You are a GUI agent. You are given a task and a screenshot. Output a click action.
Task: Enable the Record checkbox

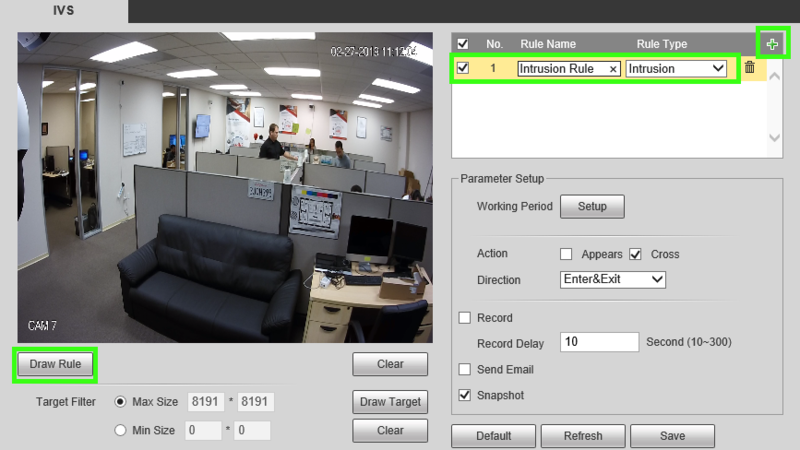click(x=464, y=318)
